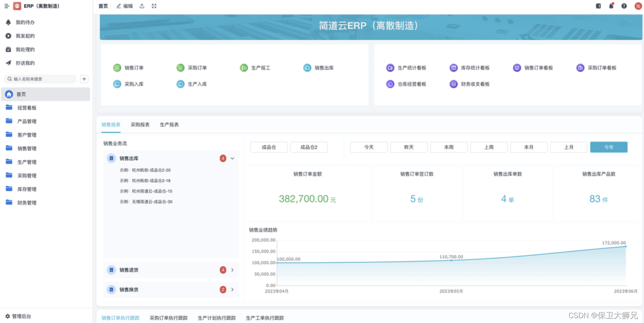Open the 采购订单看板 dashboard icon
644x323 pixels.
click(580, 68)
